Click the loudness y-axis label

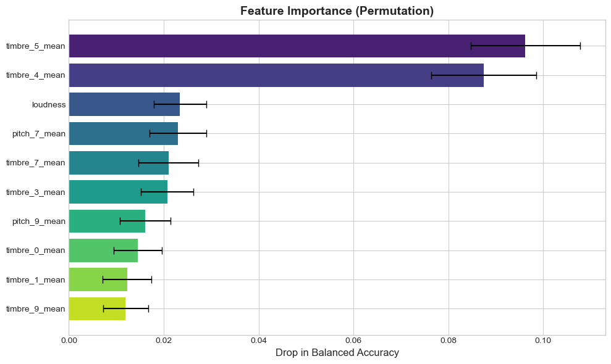pyautogui.click(x=49, y=104)
